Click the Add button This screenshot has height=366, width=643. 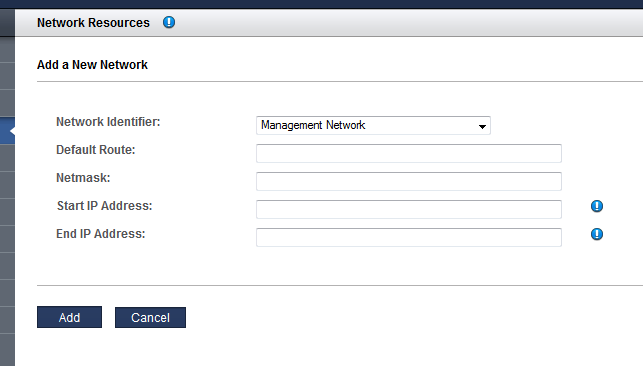[69, 317]
